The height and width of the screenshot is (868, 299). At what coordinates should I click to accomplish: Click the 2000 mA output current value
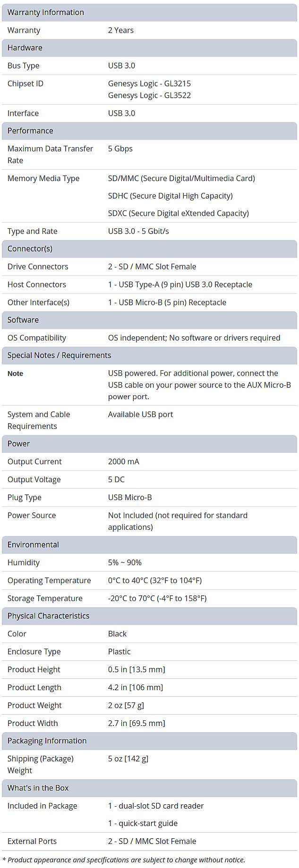123,461
